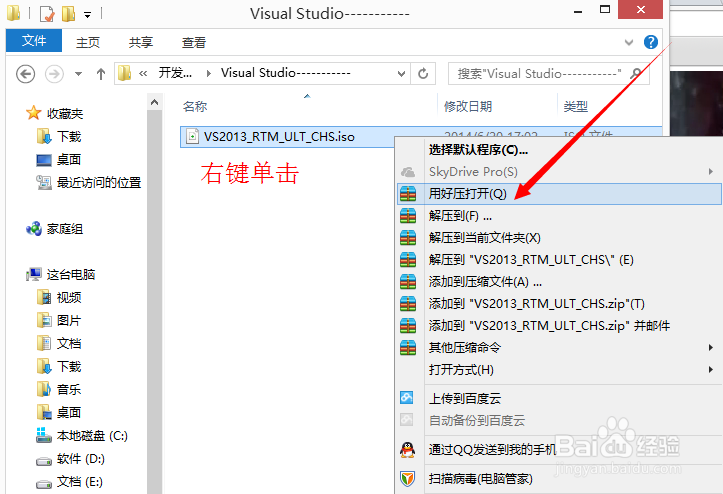This screenshot has width=723, height=494.
Task: Expand the 打开方式(H) submenu
Action: (x=559, y=369)
